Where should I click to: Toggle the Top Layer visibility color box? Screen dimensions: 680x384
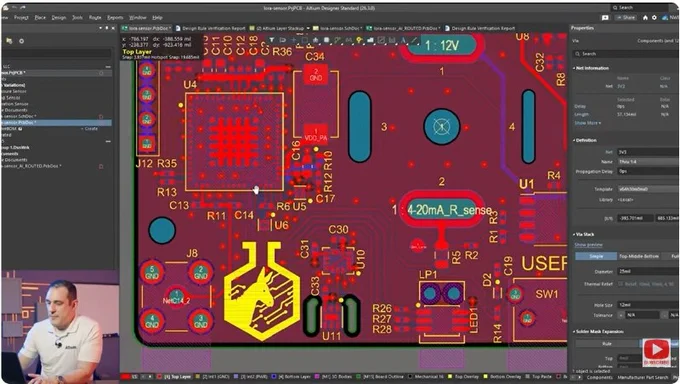coord(160,377)
